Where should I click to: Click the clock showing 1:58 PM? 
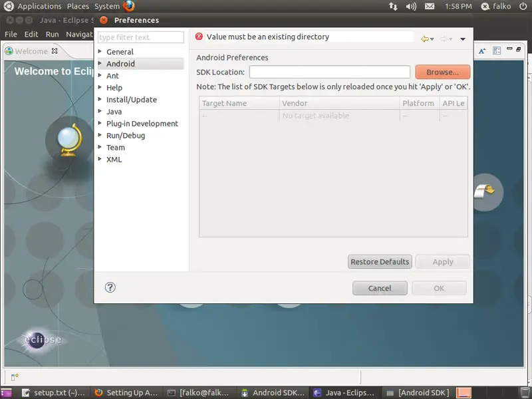458,6
